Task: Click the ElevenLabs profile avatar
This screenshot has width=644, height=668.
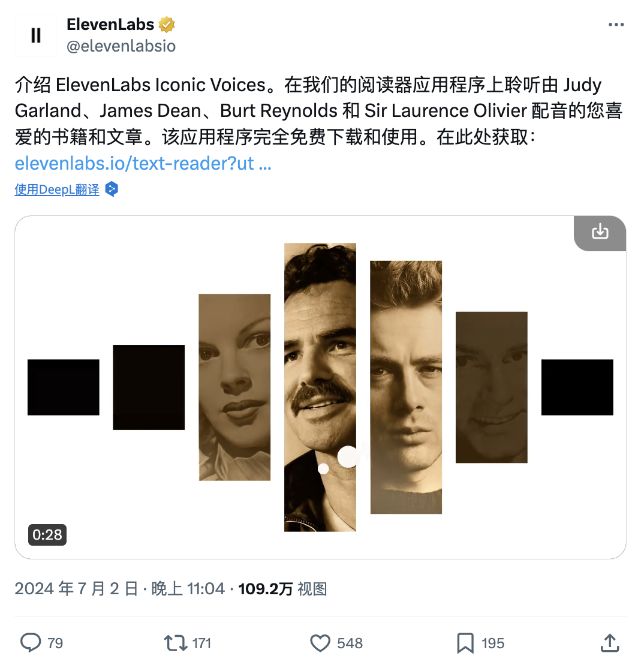Action: [36, 35]
